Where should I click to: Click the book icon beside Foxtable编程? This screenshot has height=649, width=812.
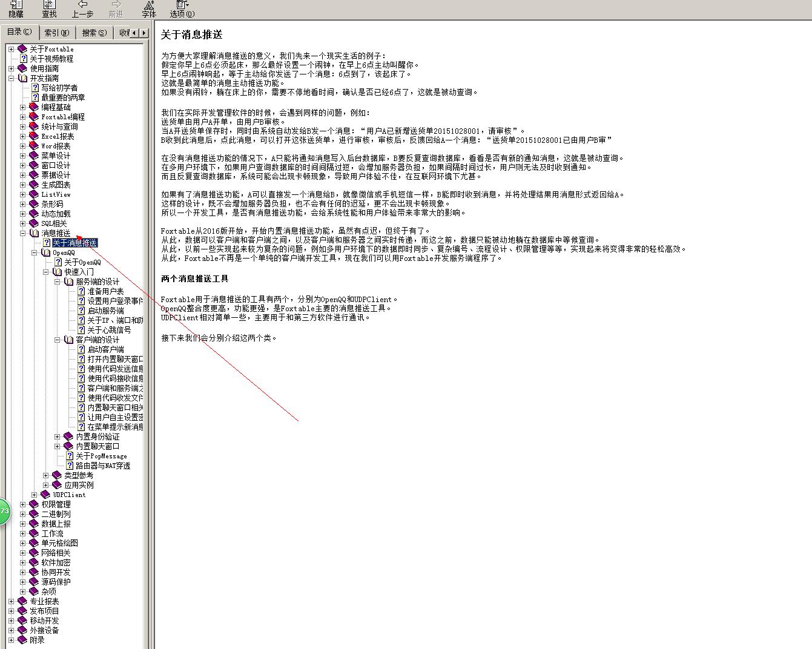34,117
